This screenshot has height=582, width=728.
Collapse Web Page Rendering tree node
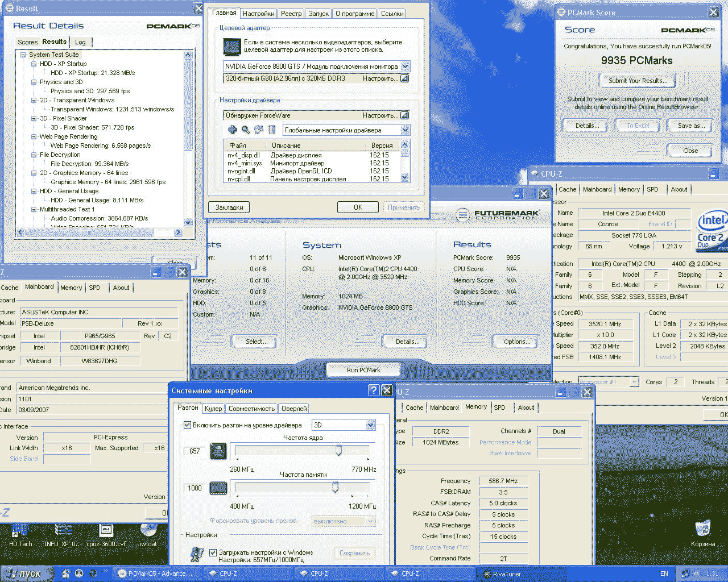pos(34,137)
